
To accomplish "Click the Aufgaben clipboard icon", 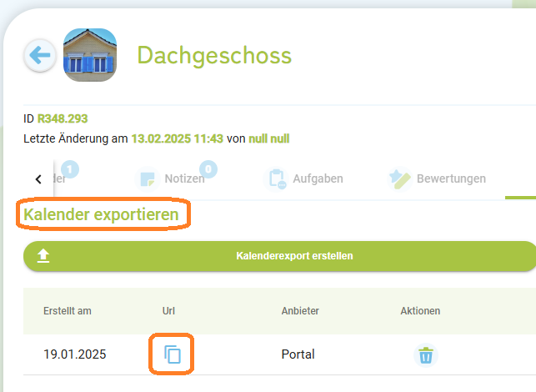I will (x=276, y=178).
